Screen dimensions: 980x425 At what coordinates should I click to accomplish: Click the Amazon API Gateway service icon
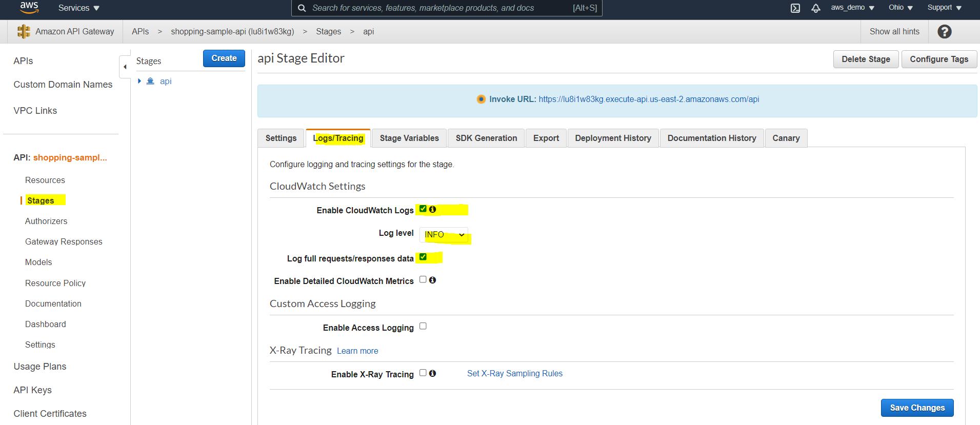coord(24,31)
